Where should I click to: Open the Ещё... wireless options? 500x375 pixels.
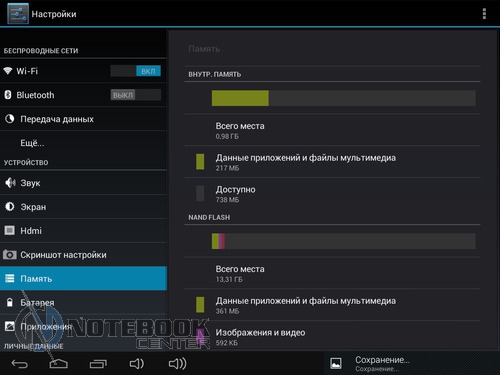[83, 143]
